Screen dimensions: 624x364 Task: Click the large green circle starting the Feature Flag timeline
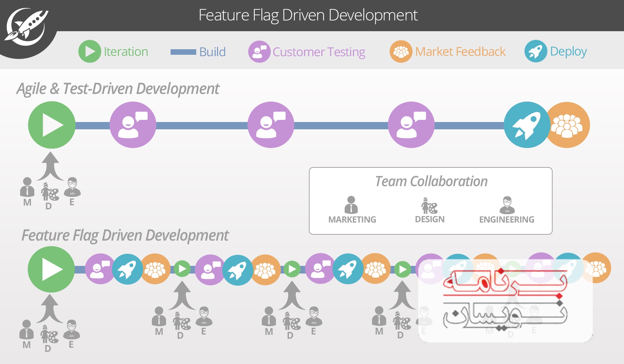tap(51, 269)
